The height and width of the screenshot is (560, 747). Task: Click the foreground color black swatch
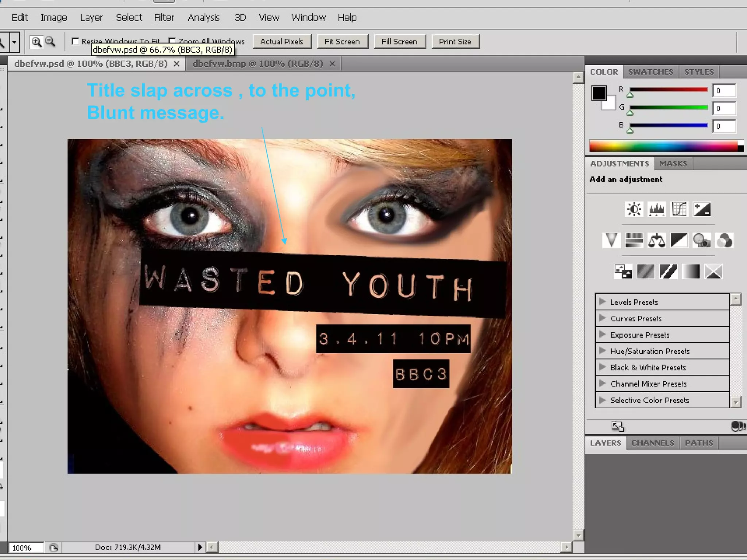click(x=599, y=93)
